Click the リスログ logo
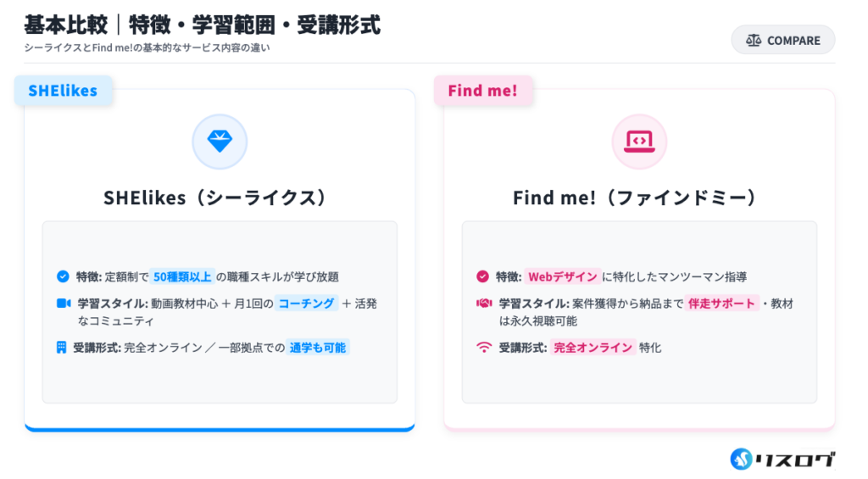 (782, 459)
